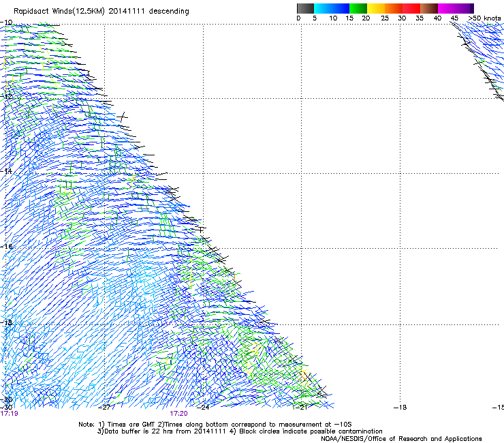Click the -16 latitude axis label
504x443 pixels.
tap(6, 247)
